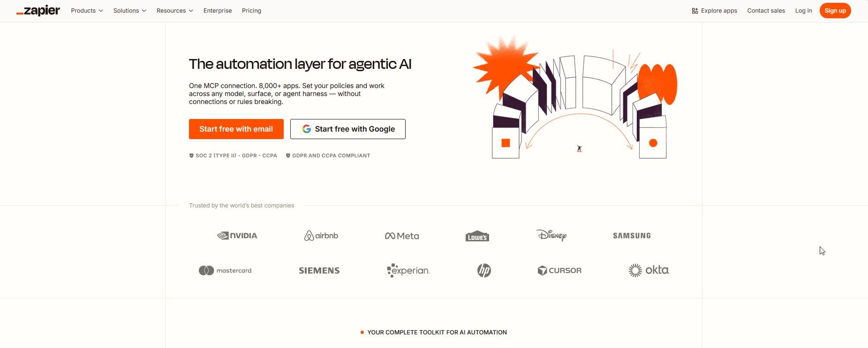The height and width of the screenshot is (348, 868).
Task: Click Start free with email
Action: pyautogui.click(x=236, y=129)
